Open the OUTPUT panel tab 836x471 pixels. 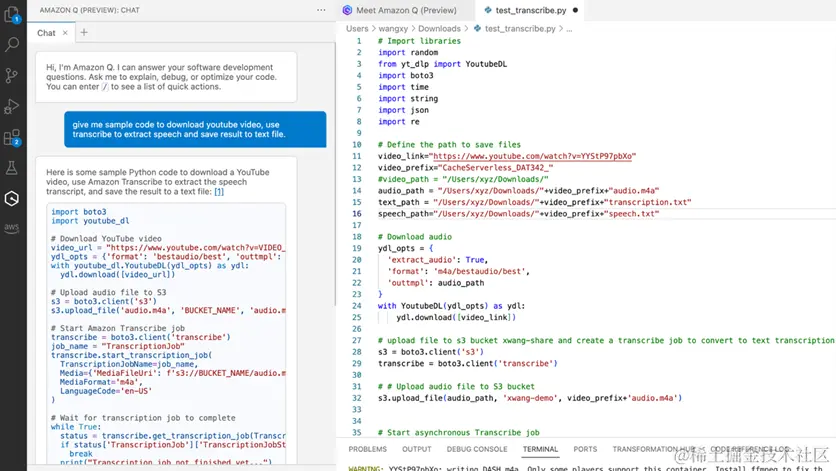(x=416, y=449)
